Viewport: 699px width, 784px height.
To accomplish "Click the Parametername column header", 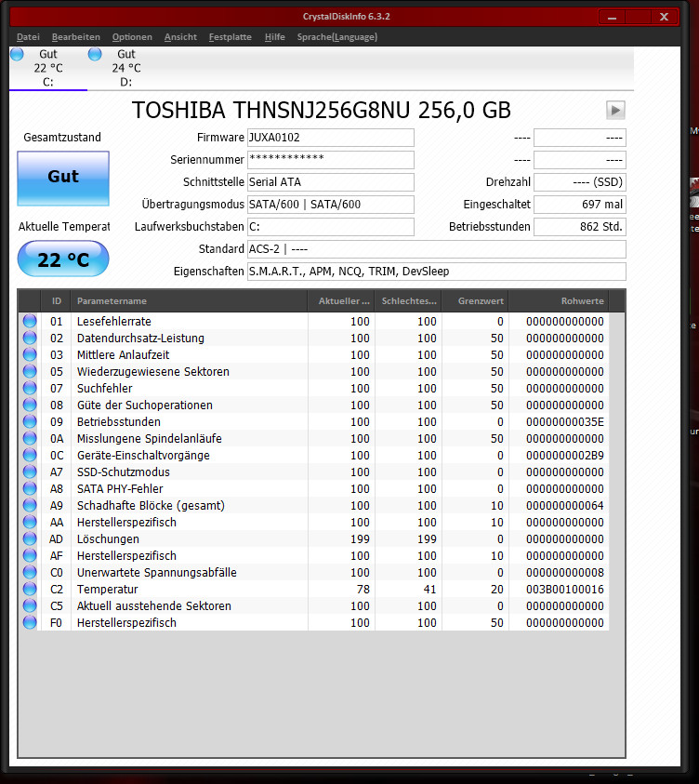I will point(189,301).
